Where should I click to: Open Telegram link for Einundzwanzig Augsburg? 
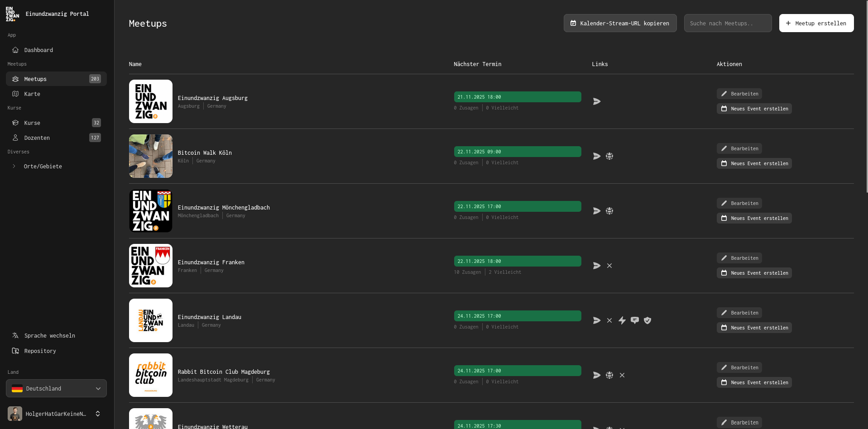point(597,101)
